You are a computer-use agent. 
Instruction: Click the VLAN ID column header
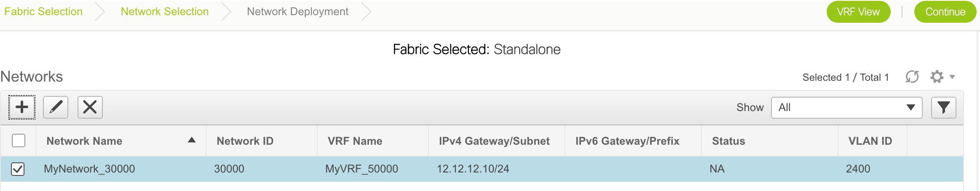pos(870,141)
